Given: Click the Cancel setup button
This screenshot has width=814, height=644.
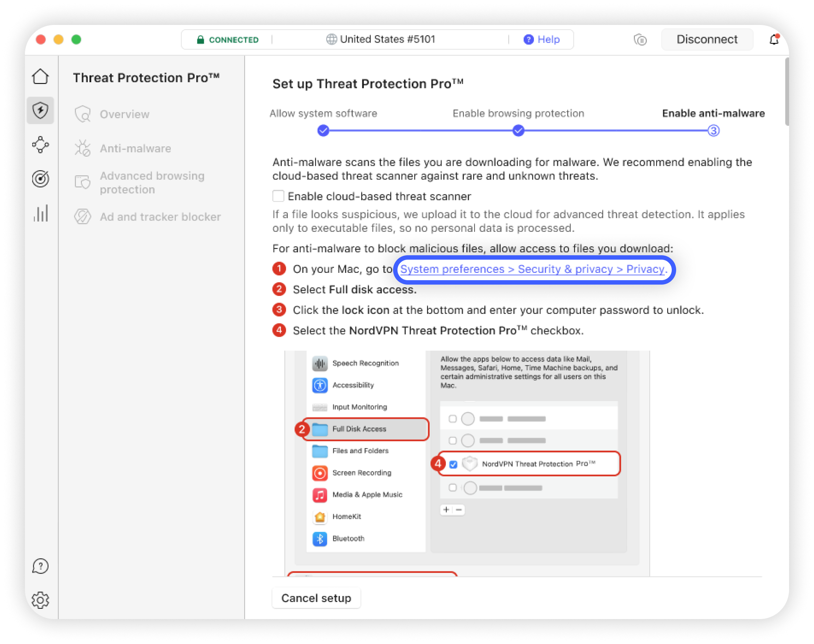Looking at the screenshot, I should click(316, 598).
